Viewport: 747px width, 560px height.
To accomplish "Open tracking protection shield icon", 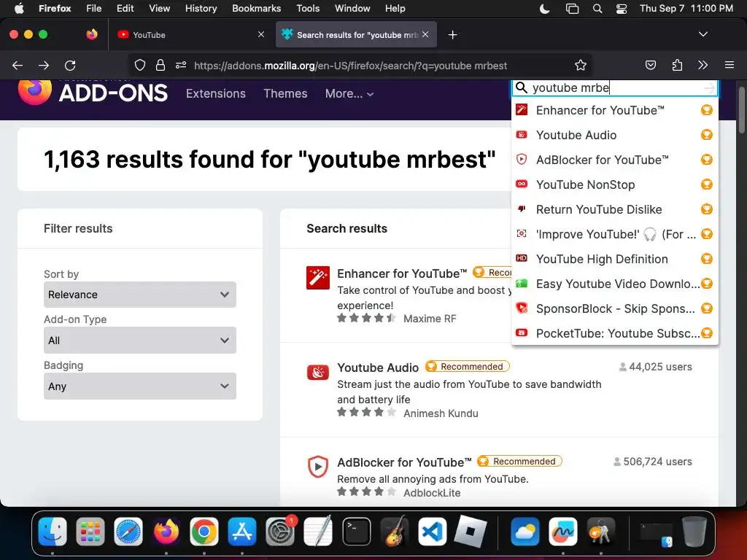I will (139, 65).
